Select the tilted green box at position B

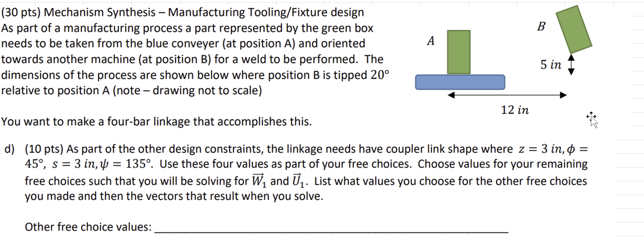tap(574, 29)
